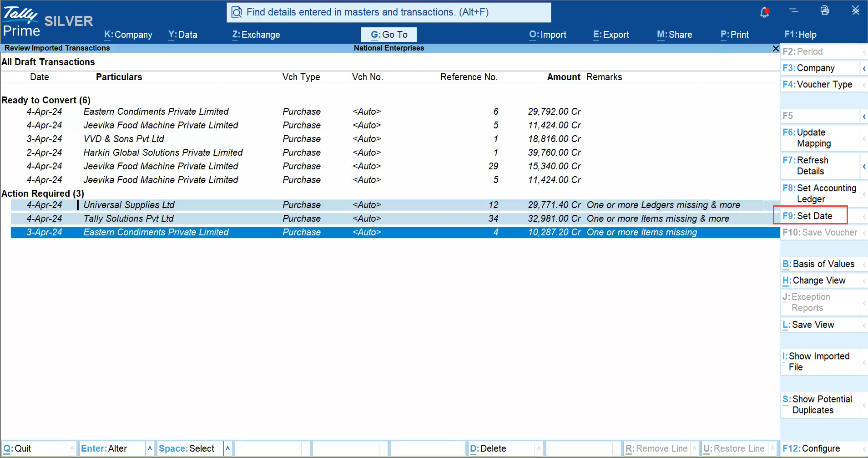Click the Action Required (3) heading
The height and width of the screenshot is (458, 868).
pos(43,193)
